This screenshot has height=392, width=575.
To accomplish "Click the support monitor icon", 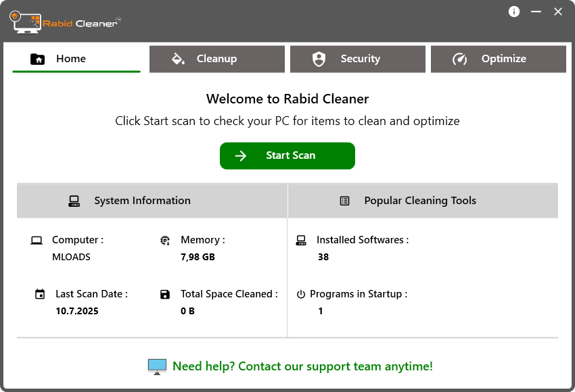I will click(157, 366).
